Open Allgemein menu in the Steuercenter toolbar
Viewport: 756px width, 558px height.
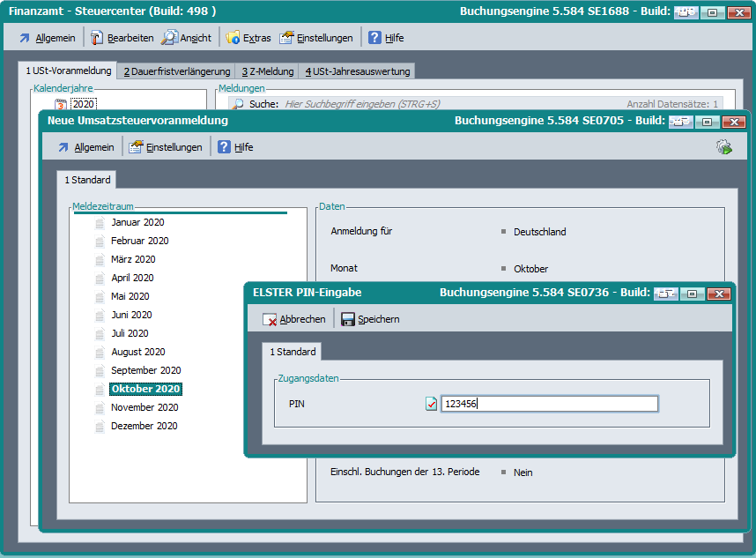[47, 38]
